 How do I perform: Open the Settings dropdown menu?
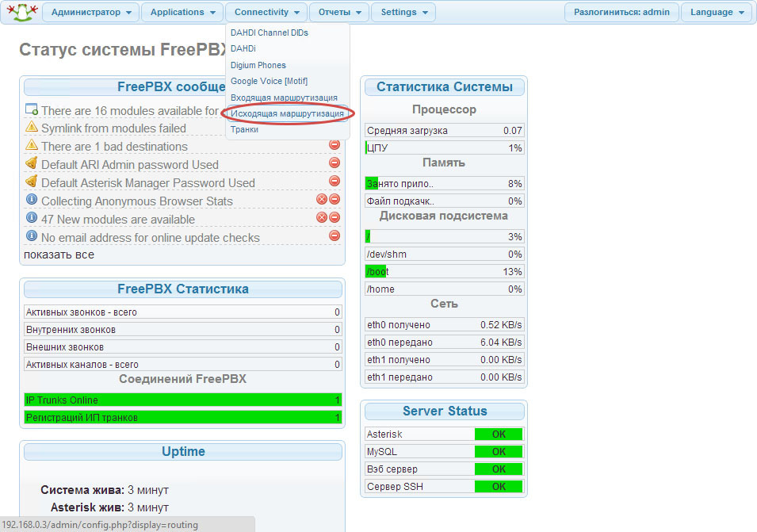[403, 12]
